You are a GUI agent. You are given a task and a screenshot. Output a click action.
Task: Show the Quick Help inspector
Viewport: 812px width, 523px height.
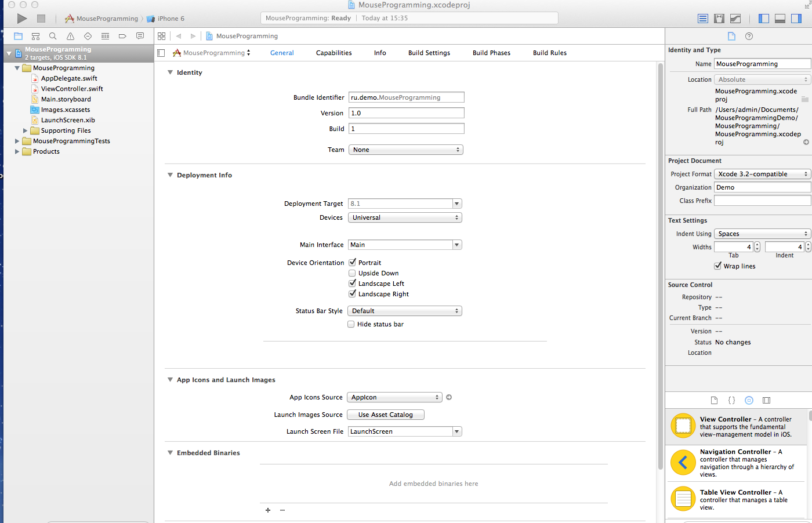point(749,36)
